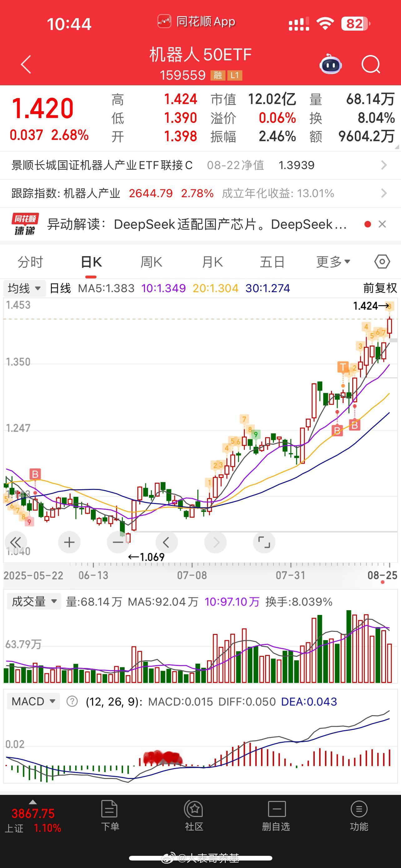Tap the red dot on news banner
This screenshot has width=401, height=868.
368,224
